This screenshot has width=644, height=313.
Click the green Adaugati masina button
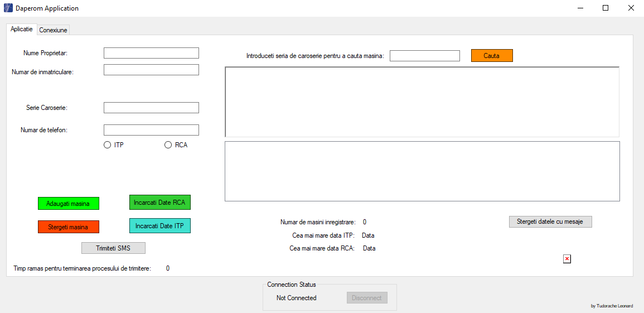(68, 204)
